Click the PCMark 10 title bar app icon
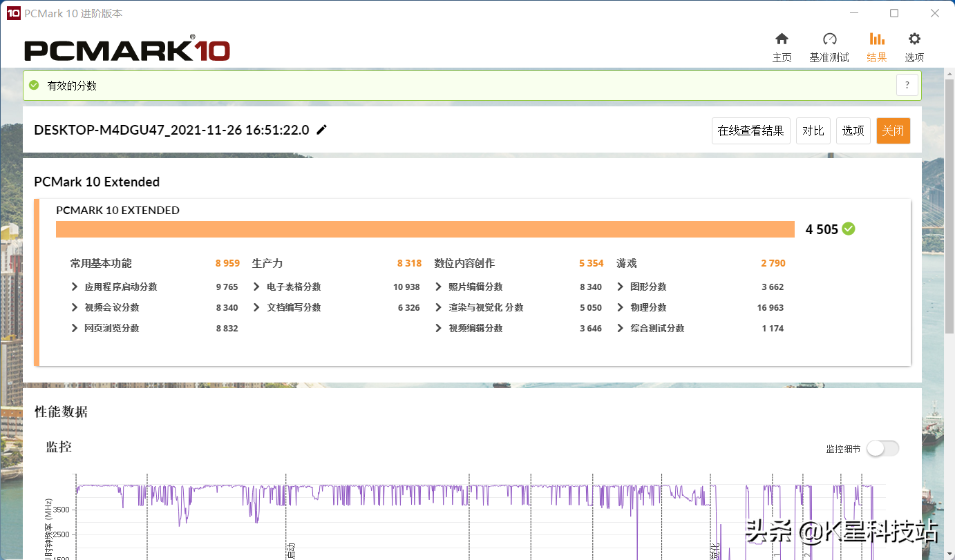Screen dimensions: 955x560 [x=13, y=13]
